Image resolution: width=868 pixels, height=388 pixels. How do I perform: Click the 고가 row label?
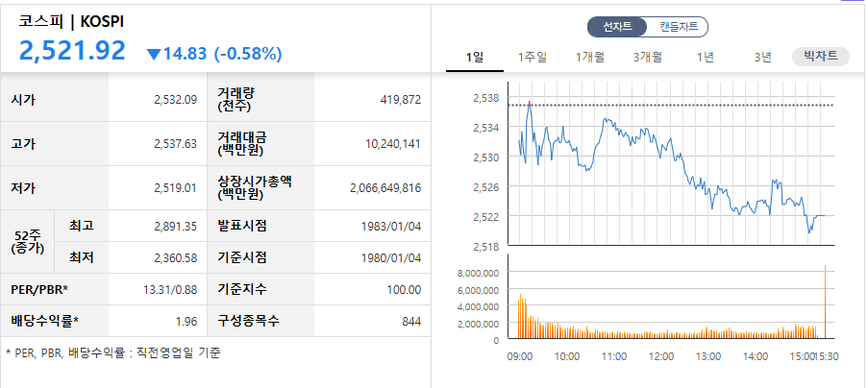(x=23, y=144)
